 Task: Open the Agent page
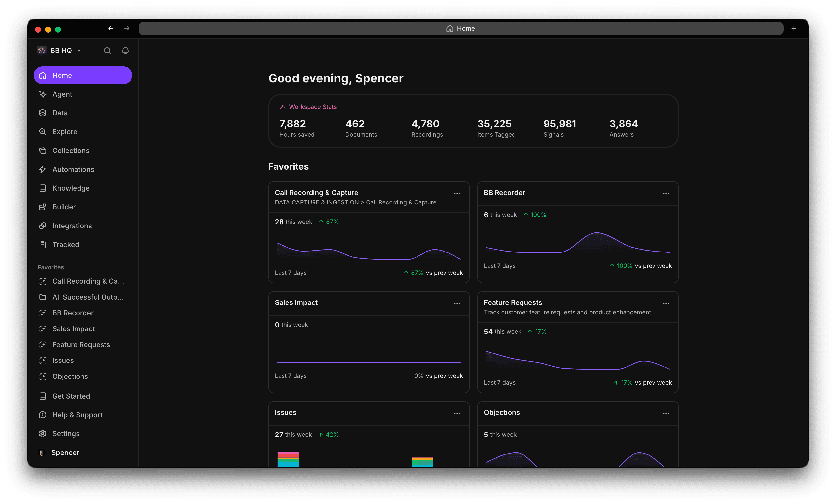[x=83, y=94]
